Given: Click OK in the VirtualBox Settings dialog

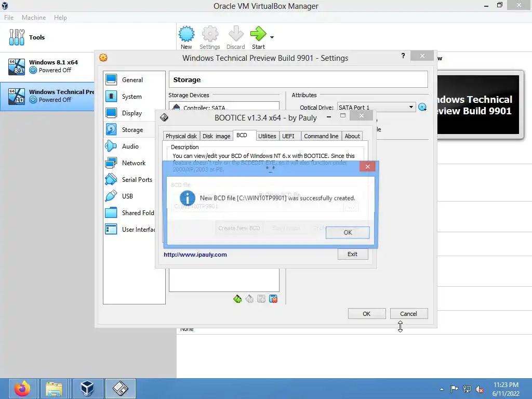Looking at the screenshot, I should [367, 313].
